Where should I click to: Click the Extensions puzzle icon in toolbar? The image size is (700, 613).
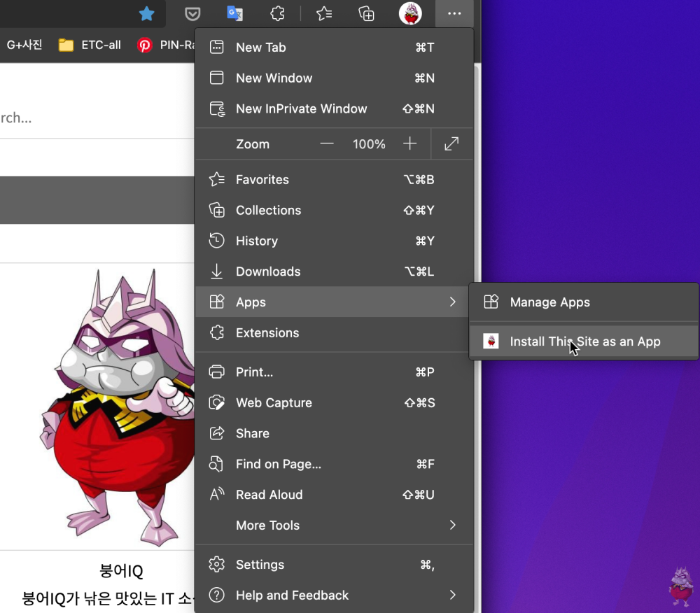coord(277,14)
